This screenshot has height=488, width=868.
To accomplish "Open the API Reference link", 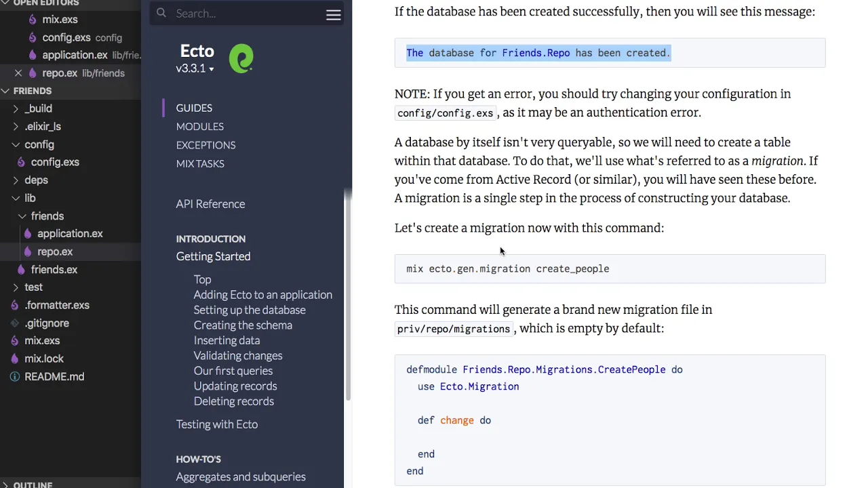I will click(210, 204).
